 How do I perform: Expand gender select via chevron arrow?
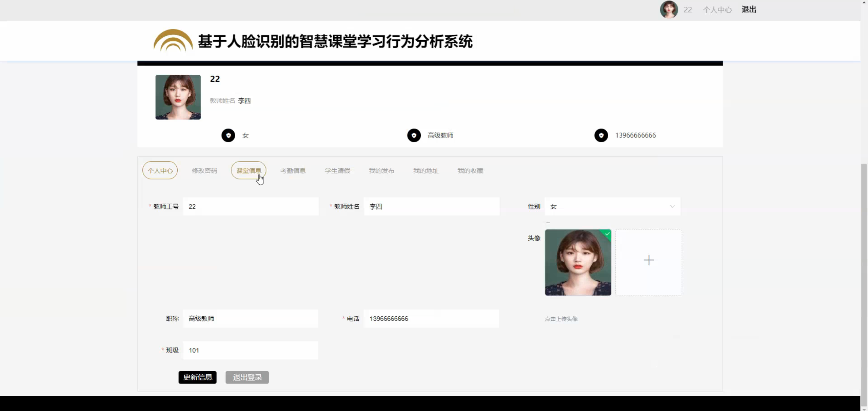(672, 206)
